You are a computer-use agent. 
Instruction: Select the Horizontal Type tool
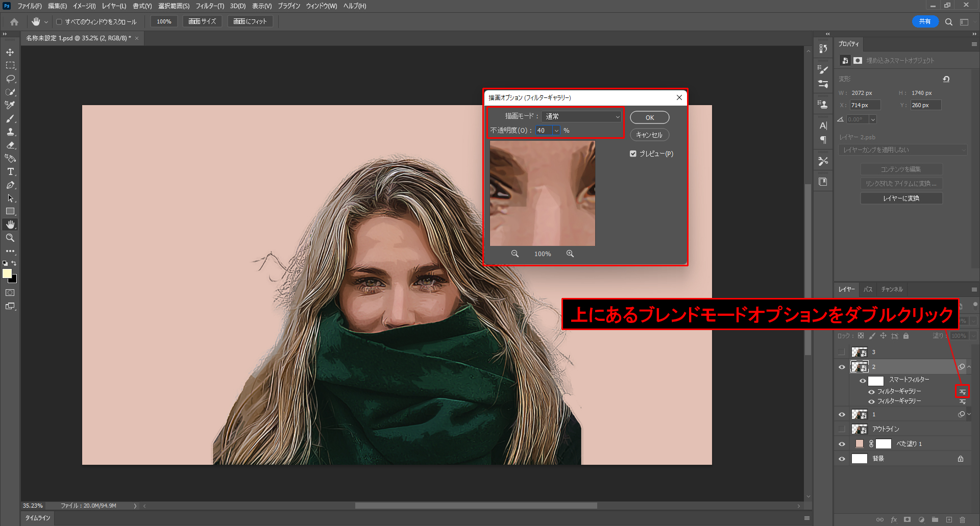click(x=10, y=172)
